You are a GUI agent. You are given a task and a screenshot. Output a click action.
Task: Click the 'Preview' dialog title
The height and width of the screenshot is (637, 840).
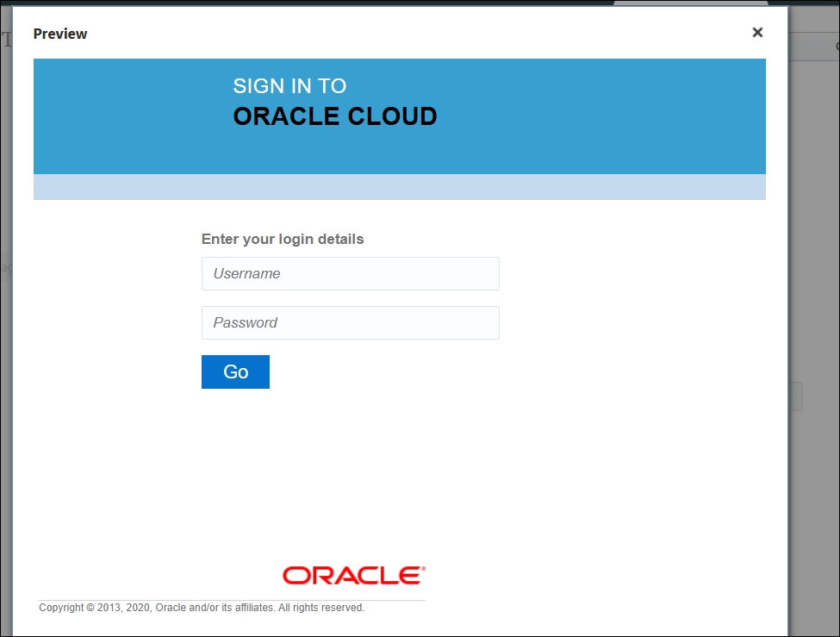(x=60, y=34)
